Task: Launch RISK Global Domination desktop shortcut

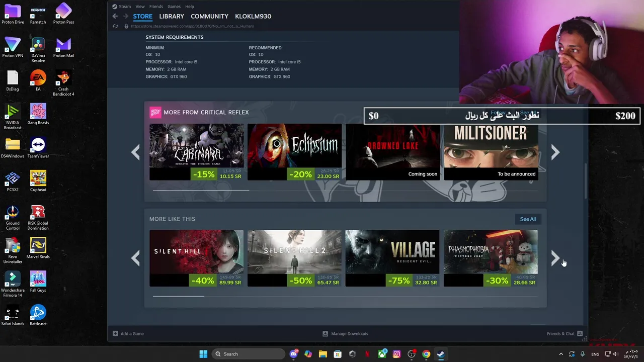Action: (x=38, y=218)
